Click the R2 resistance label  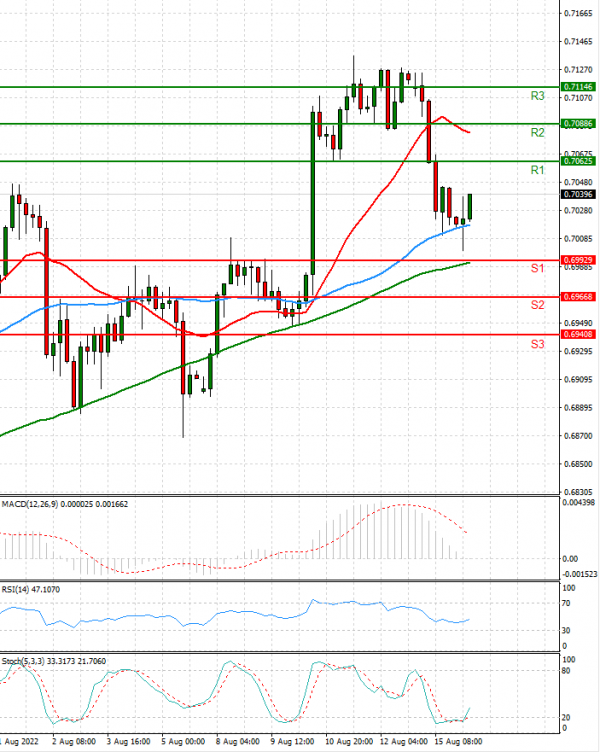pos(538,133)
